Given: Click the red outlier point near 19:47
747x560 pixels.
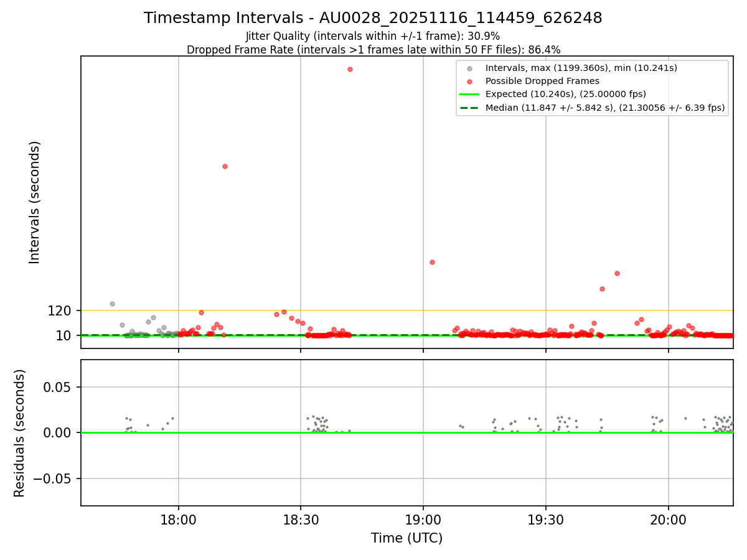Looking at the screenshot, I should [617, 273].
